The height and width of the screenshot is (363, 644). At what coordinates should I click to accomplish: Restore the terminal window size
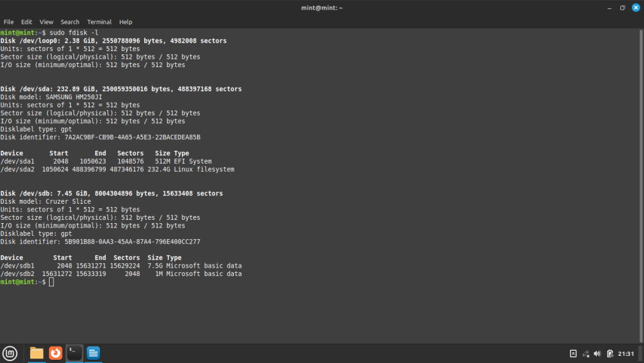tap(622, 8)
